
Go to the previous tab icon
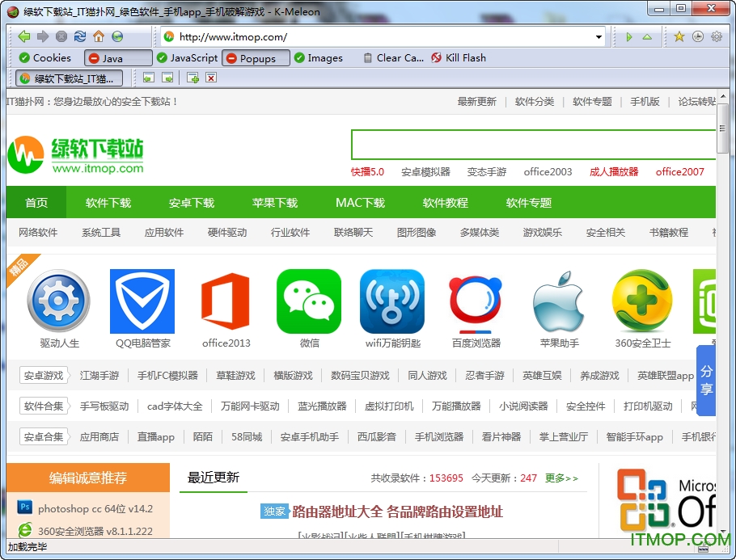pyautogui.click(x=149, y=78)
